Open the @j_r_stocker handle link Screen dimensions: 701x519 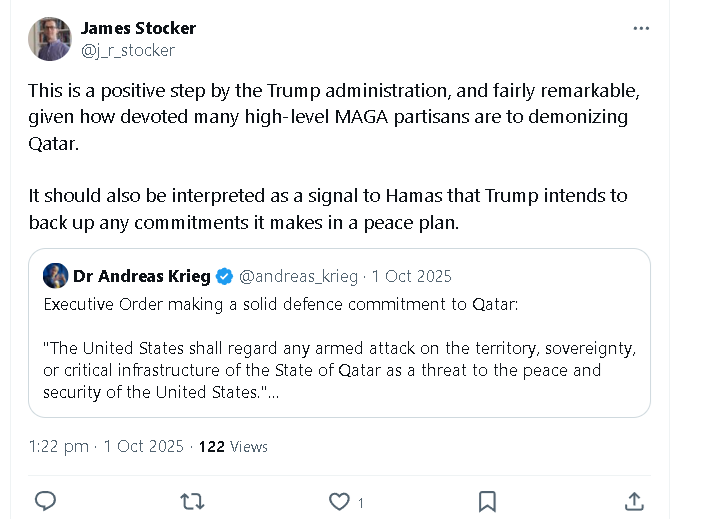pos(128,51)
